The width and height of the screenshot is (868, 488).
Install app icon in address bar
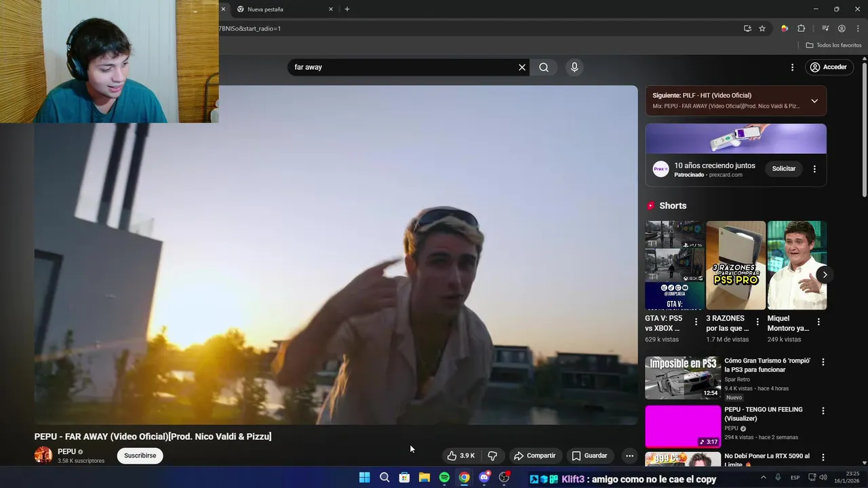[x=747, y=28]
